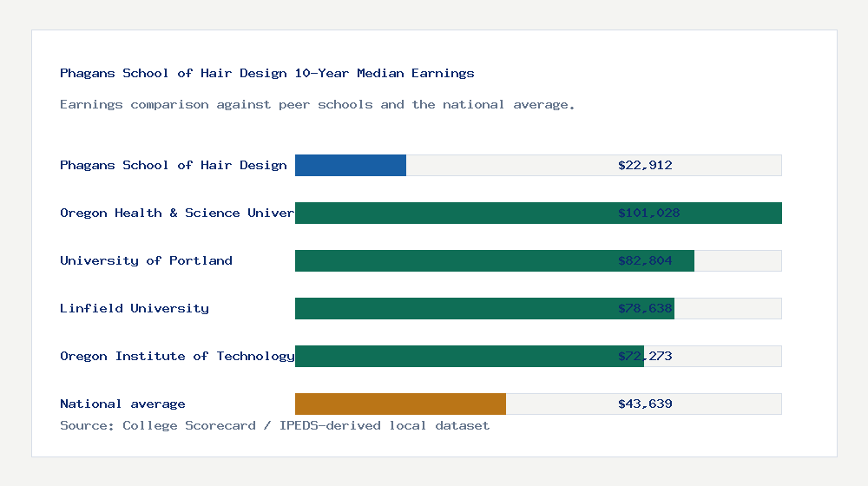
Task: Click the value $43,639
Action: coord(645,404)
